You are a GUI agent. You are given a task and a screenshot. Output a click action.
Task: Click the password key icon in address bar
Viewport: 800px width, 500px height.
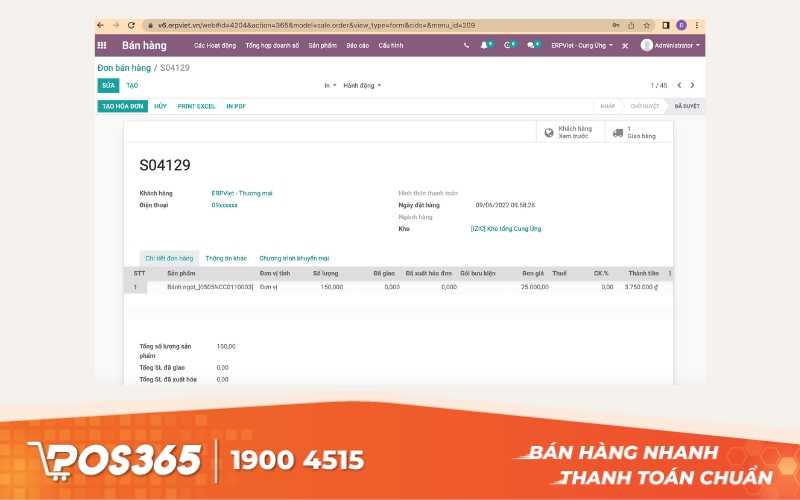point(616,25)
